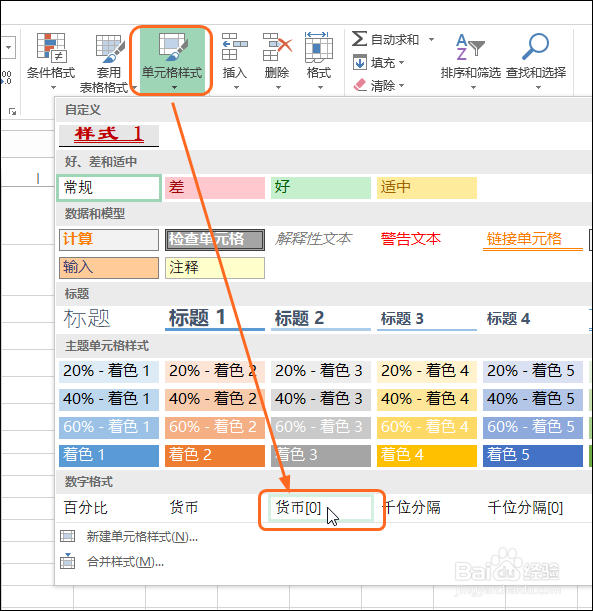Expand the 条件格式 dropdown arrow
593x611 pixels.
click(53, 88)
